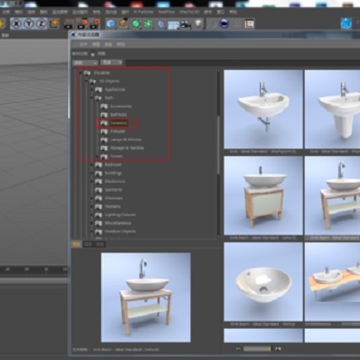360x360 pixels.
Task: Collapse the Visualize tree node
Action: (x=81, y=72)
